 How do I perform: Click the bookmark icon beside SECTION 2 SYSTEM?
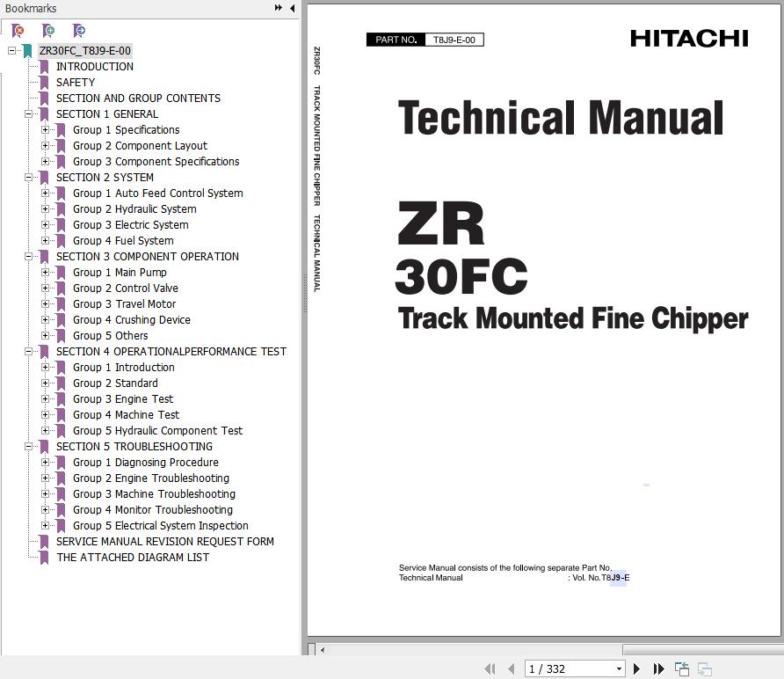pos(44,178)
